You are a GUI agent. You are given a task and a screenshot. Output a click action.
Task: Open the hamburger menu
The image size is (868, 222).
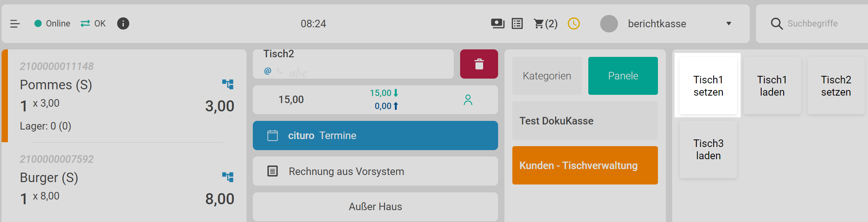tap(15, 24)
